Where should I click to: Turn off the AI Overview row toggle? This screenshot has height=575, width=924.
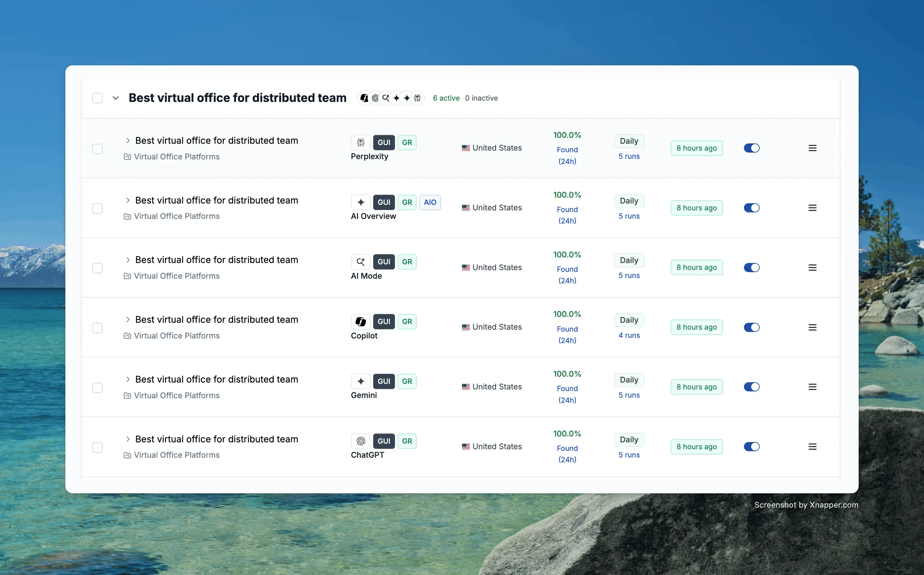[751, 208]
